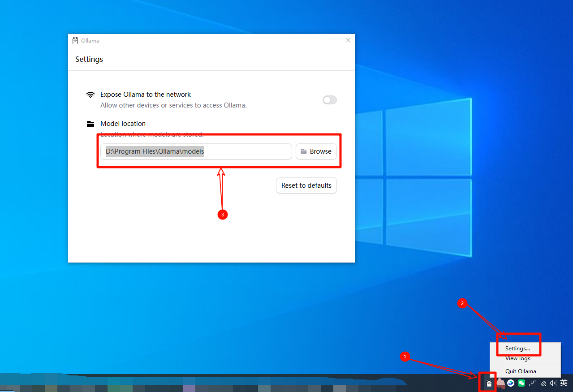The image size is (573, 392).
Task: Click the model location path field
Action: coord(196,151)
